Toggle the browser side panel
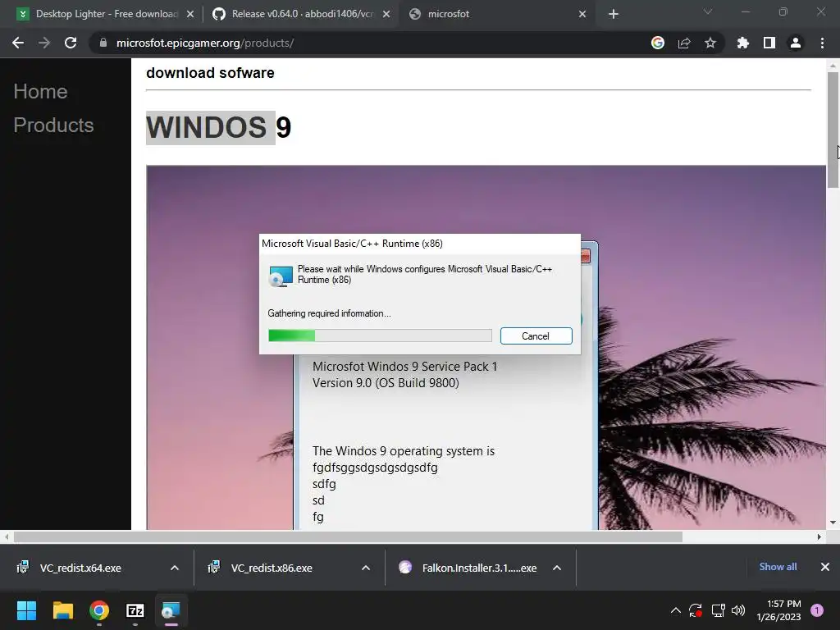The image size is (840, 630). click(769, 43)
